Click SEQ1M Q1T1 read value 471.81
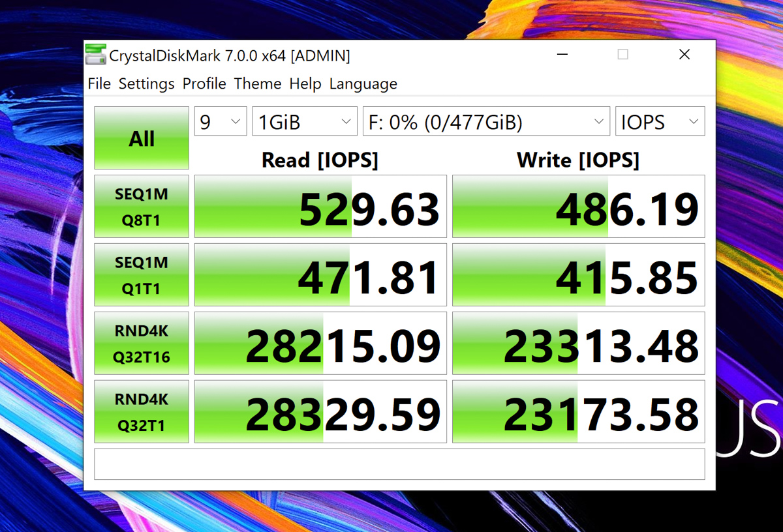Viewport: 783px width, 532px height. click(x=320, y=275)
